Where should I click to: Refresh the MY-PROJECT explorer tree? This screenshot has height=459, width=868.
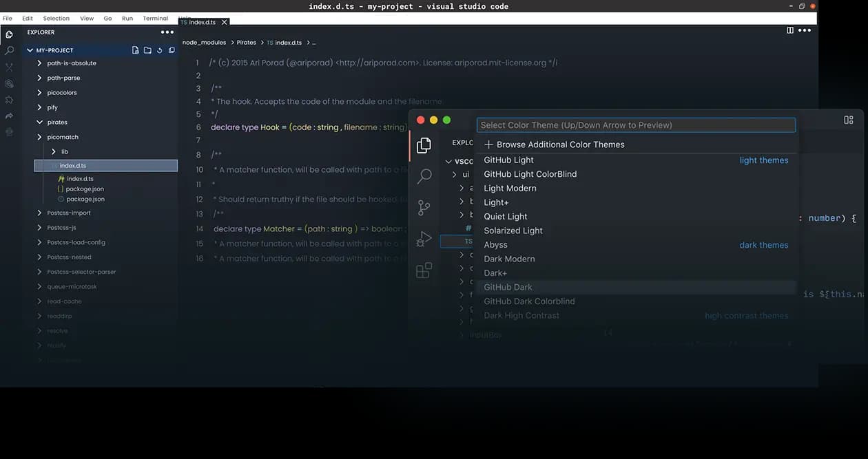tap(160, 50)
